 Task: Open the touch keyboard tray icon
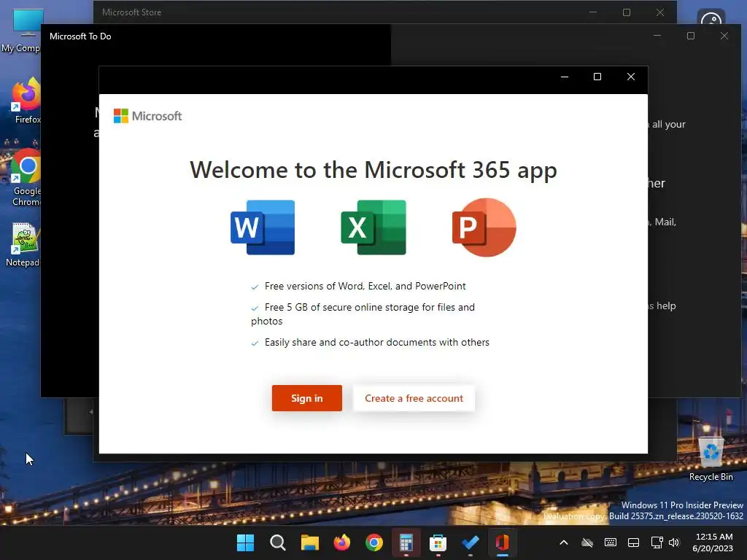[x=611, y=542]
